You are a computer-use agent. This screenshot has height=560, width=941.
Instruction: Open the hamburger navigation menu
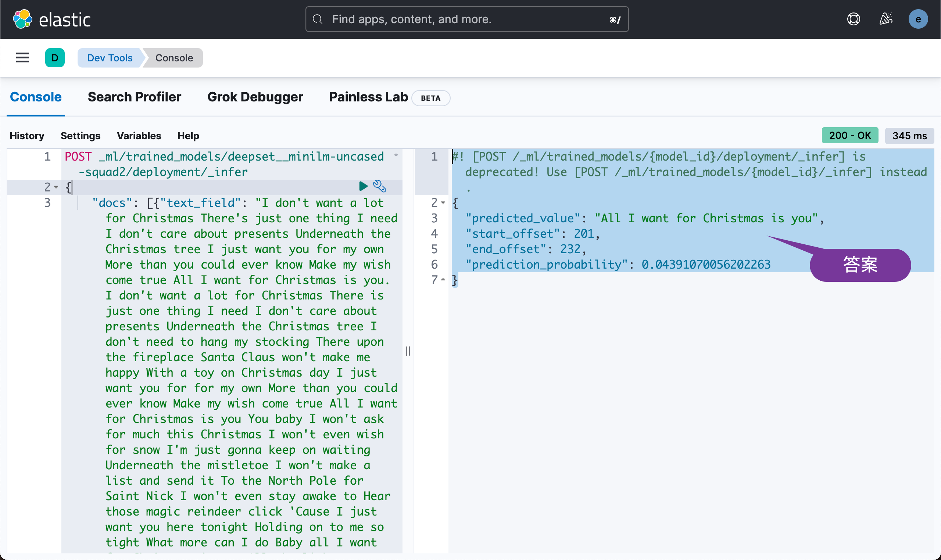coord(23,58)
